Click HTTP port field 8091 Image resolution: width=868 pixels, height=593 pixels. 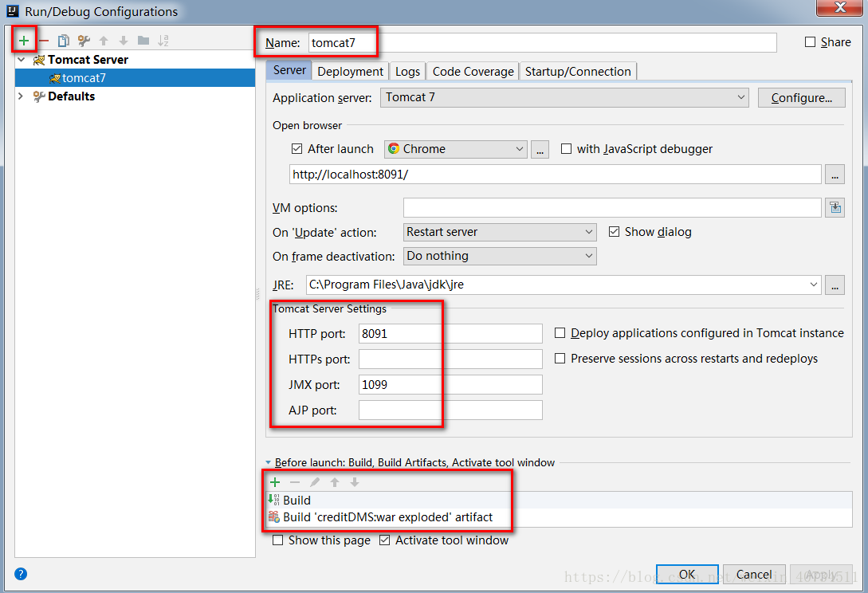click(450, 333)
